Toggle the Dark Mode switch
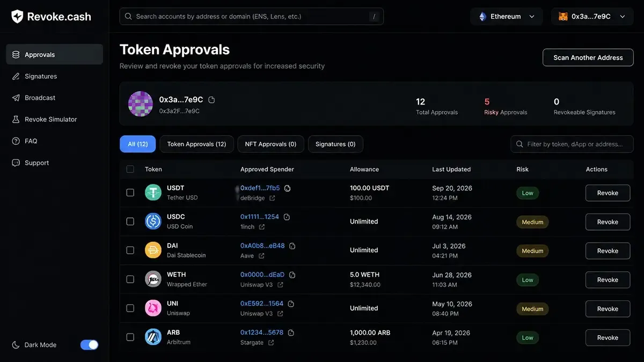This screenshot has height=362, width=644. click(x=90, y=345)
